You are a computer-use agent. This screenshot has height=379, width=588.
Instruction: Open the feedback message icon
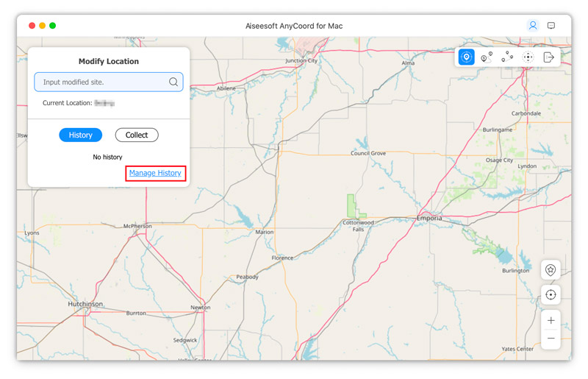(551, 26)
